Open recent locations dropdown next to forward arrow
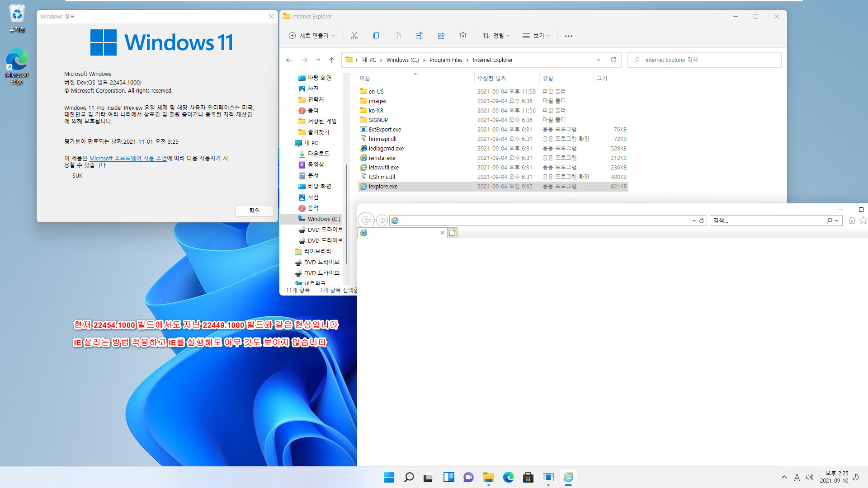Viewport: 868px width, 488px height. point(318,60)
